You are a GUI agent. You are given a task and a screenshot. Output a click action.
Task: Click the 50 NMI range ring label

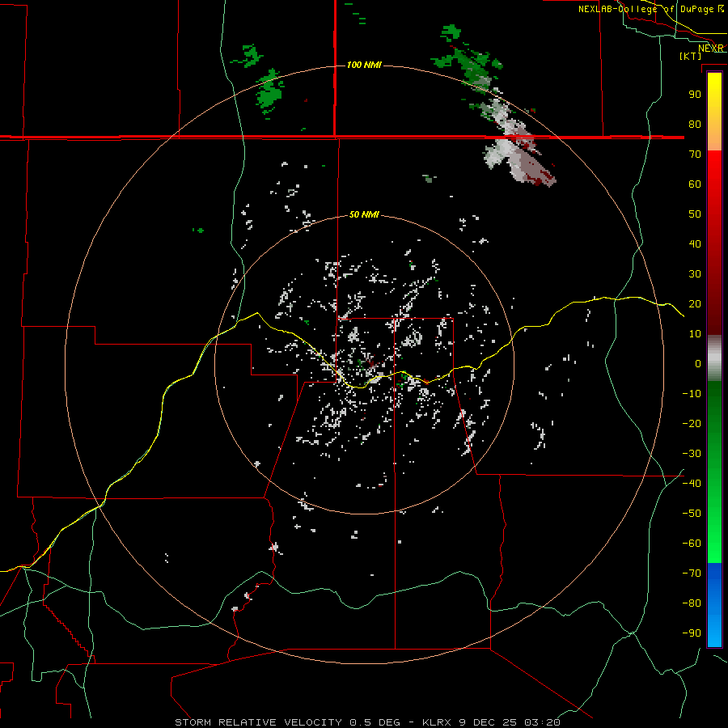(x=364, y=214)
